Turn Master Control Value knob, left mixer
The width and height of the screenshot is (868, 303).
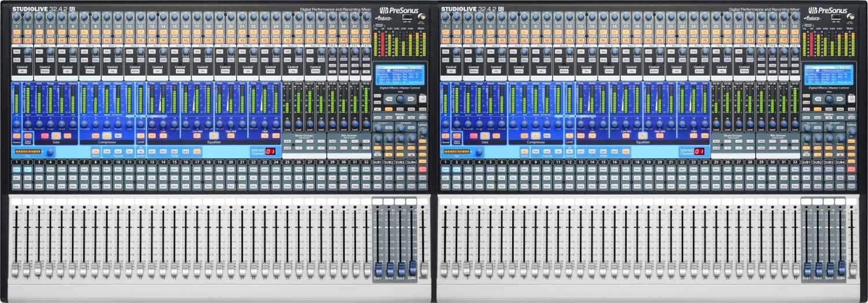[400, 99]
